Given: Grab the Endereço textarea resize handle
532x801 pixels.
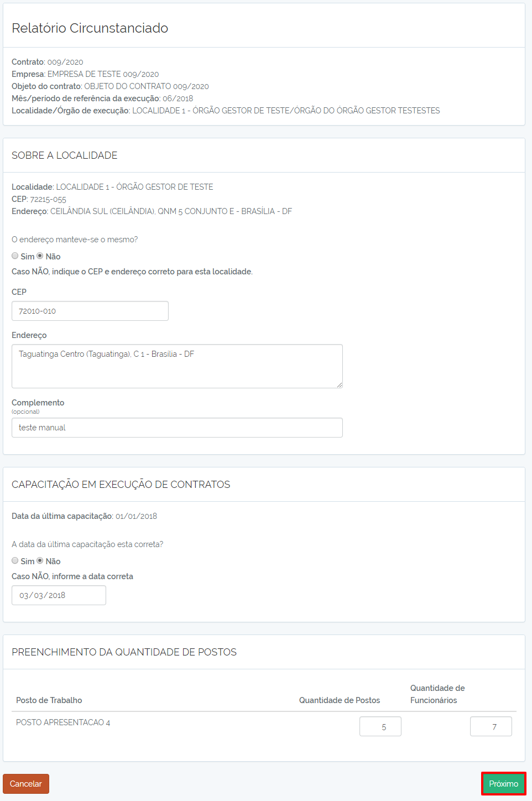Looking at the screenshot, I should [x=340, y=385].
